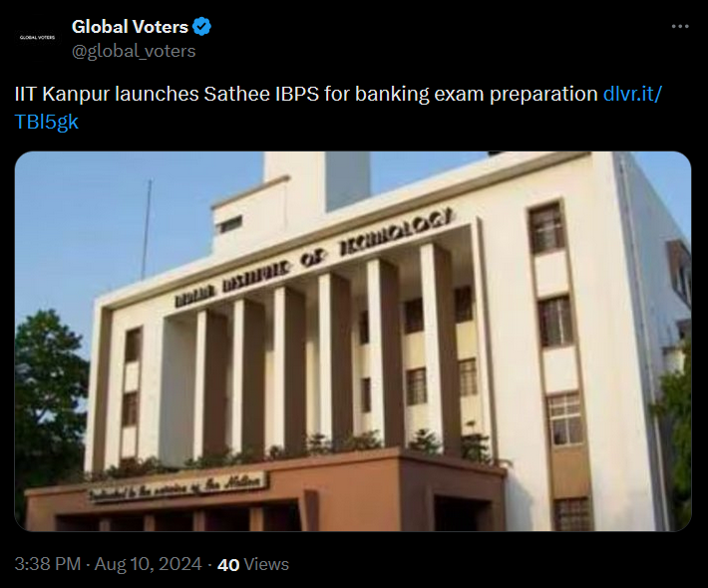Click the word Views beside count
708x588 pixels.
266,564
